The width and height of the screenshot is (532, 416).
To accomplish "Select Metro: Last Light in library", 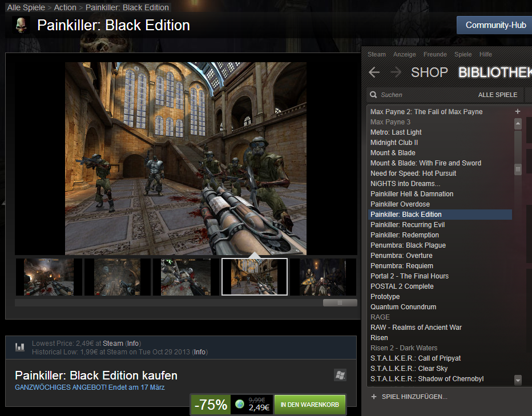I will [396, 132].
